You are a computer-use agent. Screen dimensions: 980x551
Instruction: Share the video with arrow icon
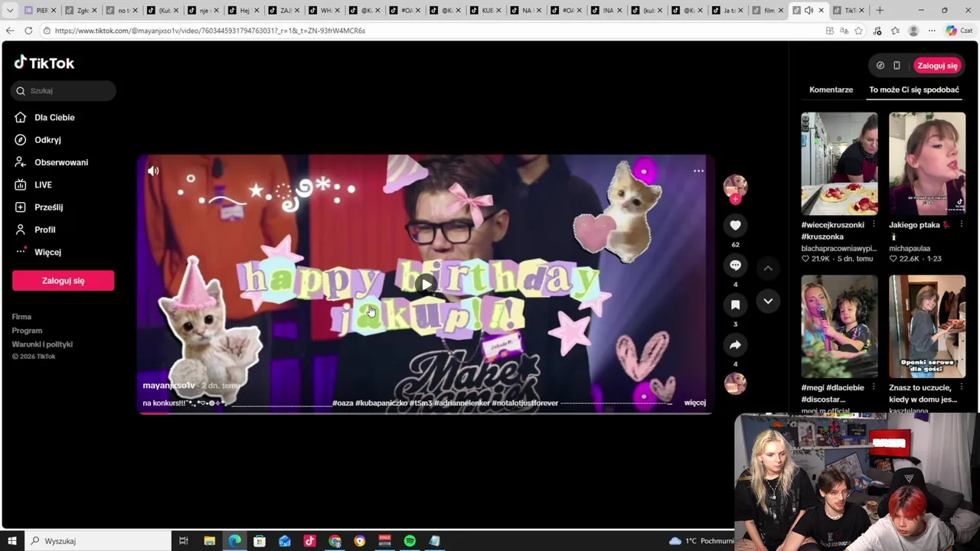point(735,344)
